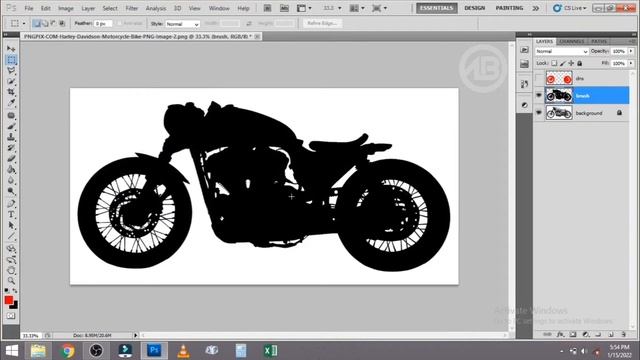The image size is (640, 360).
Task: Switch to the Paths tab
Action: click(x=599, y=42)
